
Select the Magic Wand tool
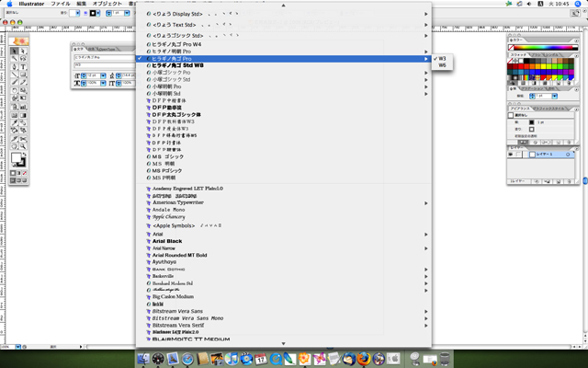[x=15, y=59]
